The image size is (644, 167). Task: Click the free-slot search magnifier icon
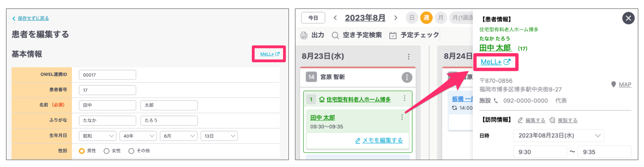point(335,35)
